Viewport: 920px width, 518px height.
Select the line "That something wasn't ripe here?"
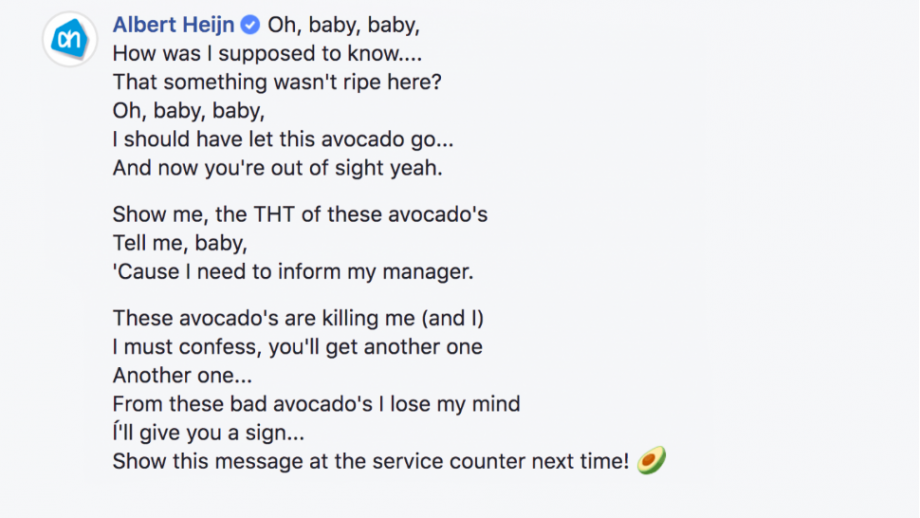(x=277, y=82)
